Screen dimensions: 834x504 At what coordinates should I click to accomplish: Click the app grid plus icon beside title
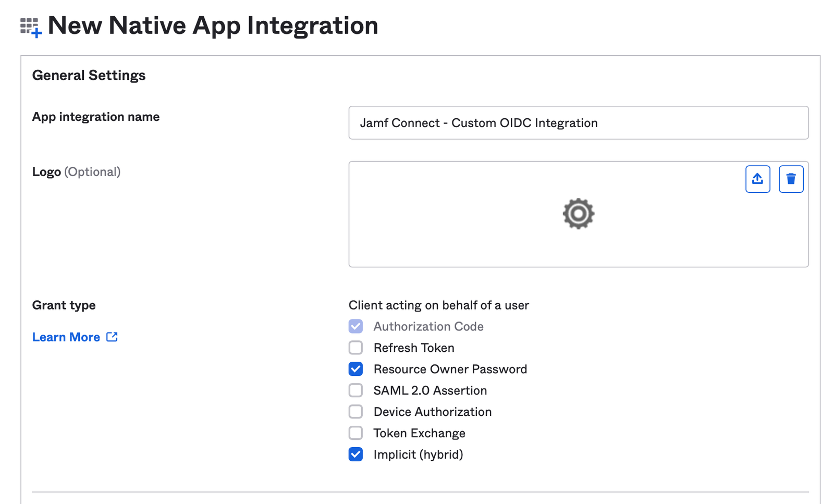pos(30,27)
